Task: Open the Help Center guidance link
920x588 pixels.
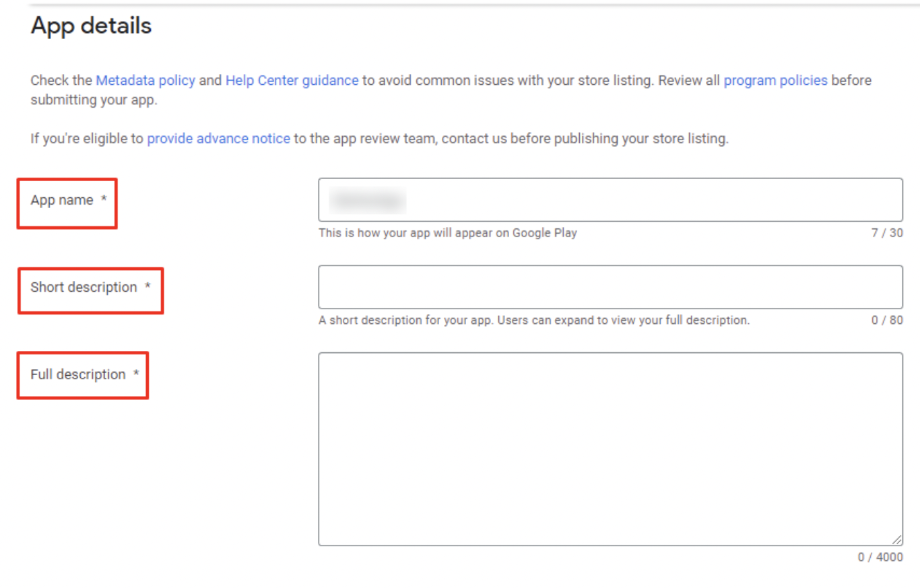Action: (292, 80)
